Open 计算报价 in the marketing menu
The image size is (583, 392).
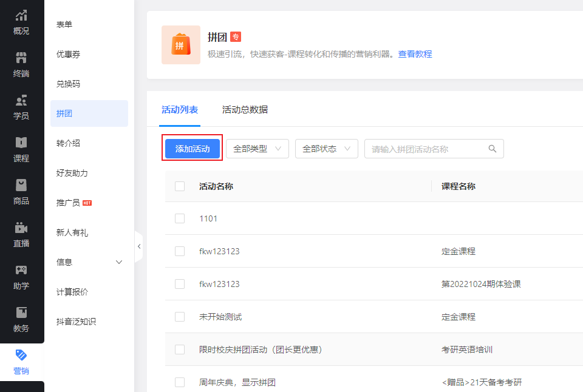click(x=72, y=292)
